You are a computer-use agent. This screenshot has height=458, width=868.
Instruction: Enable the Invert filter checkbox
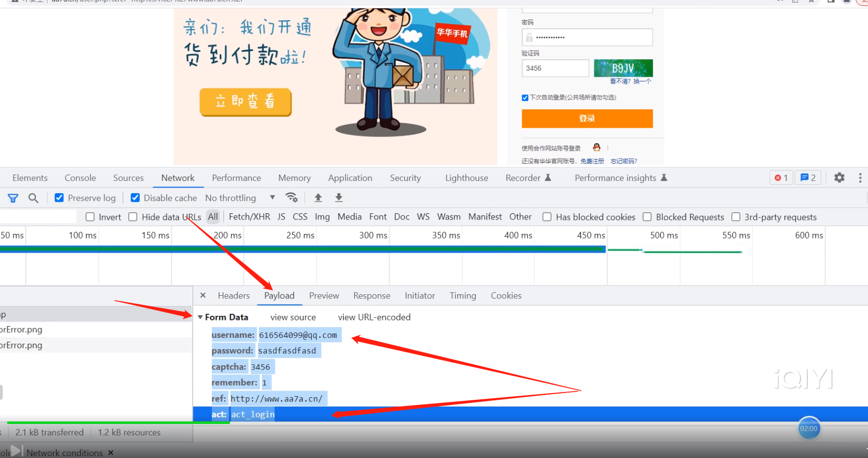(x=90, y=217)
